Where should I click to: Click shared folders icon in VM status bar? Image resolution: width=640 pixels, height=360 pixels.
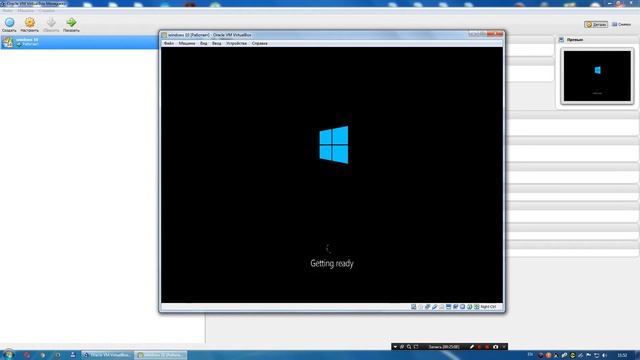tap(441, 307)
